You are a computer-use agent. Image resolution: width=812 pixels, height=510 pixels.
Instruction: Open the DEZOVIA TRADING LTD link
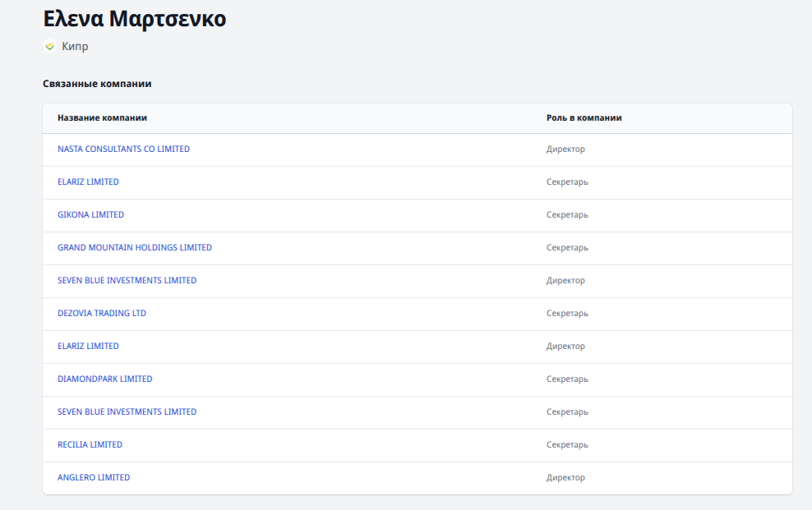point(102,314)
